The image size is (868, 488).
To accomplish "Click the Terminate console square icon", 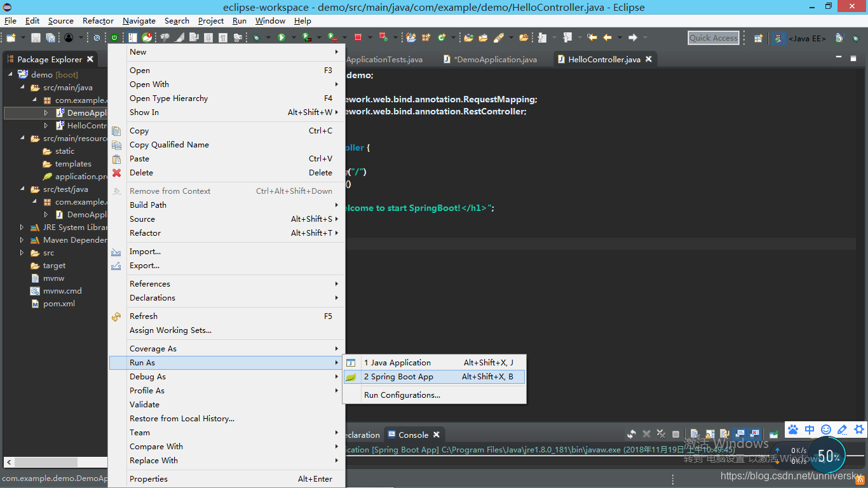I will pos(675,434).
